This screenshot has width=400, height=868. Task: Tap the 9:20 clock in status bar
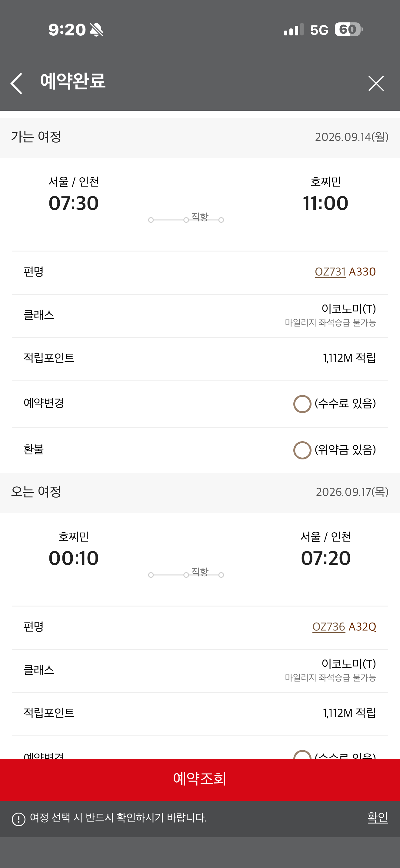coord(67,30)
